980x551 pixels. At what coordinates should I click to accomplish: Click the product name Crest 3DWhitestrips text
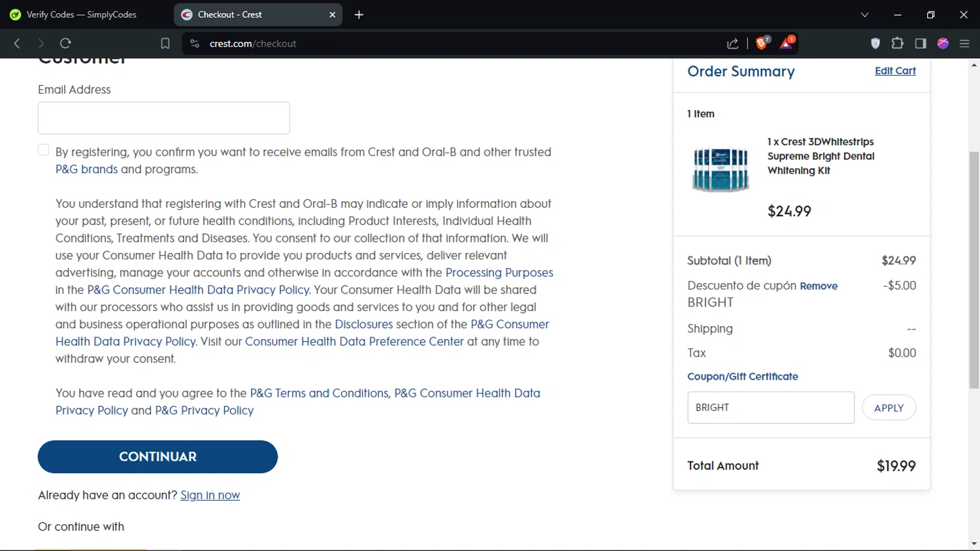point(821,156)
